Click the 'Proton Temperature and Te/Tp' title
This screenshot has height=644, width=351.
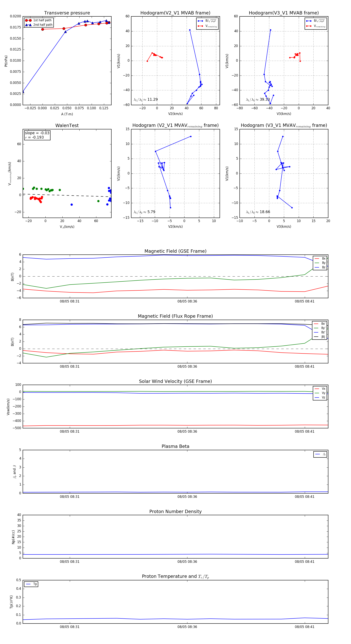click(175, 576)
